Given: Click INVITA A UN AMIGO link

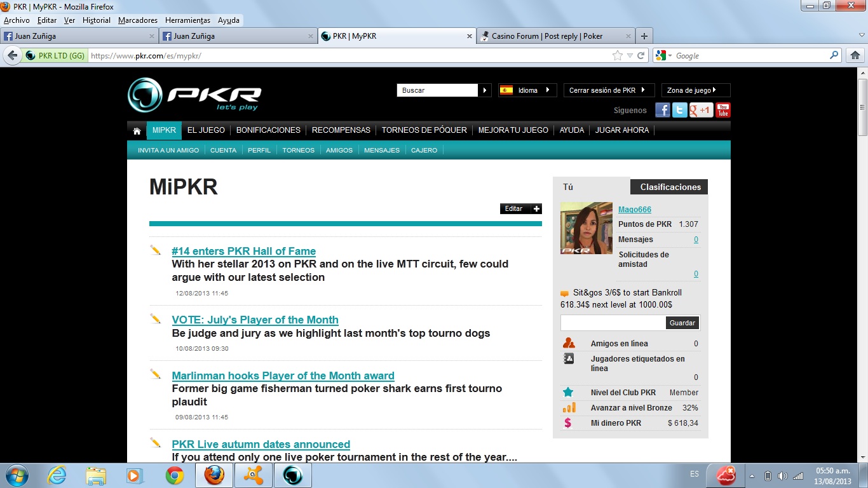Looking at the screenshot, I should click(x=168, y=151).
